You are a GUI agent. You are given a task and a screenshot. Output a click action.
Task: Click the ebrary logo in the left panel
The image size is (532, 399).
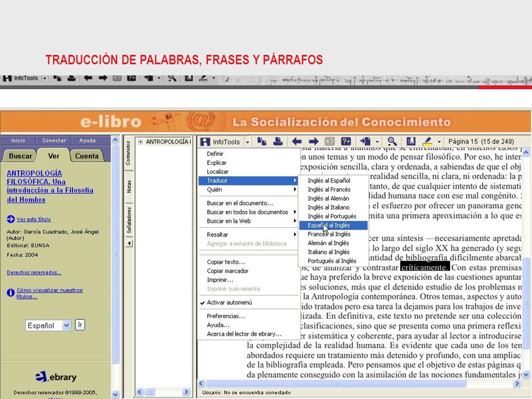coord(56,377)
